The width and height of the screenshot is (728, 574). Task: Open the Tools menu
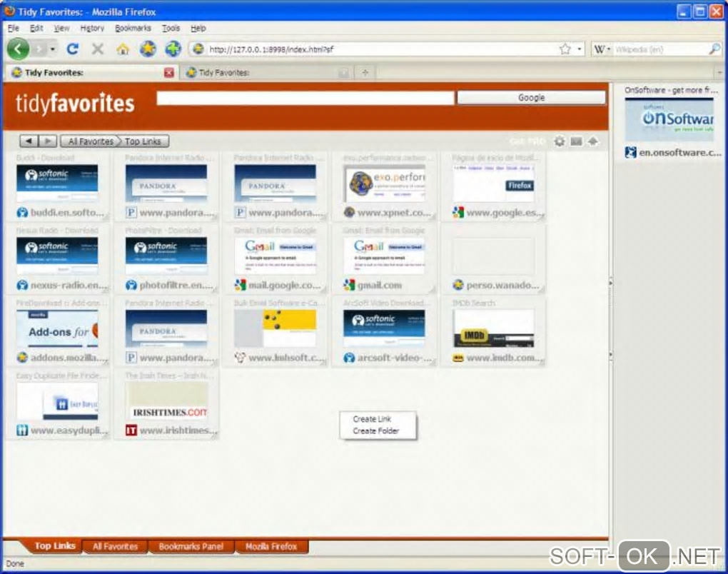click(171, 28)
